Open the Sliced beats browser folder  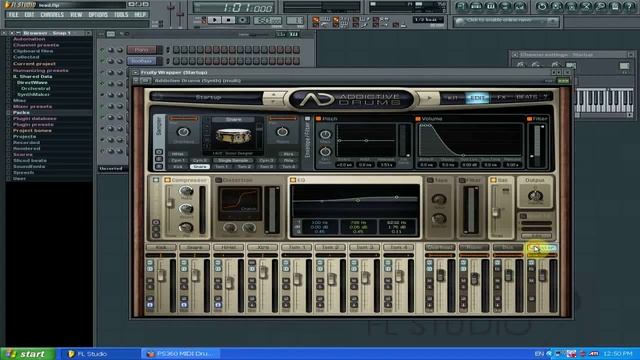point(29,160)
